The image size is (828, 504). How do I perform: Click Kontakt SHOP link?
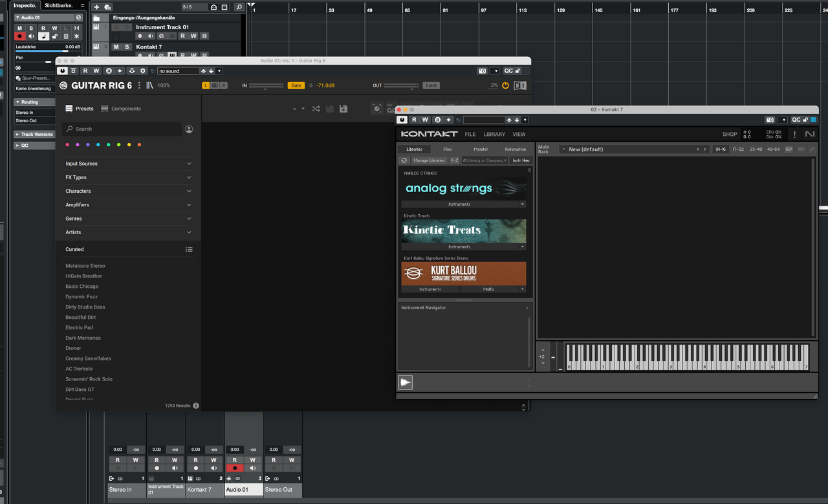coord(730,134)
